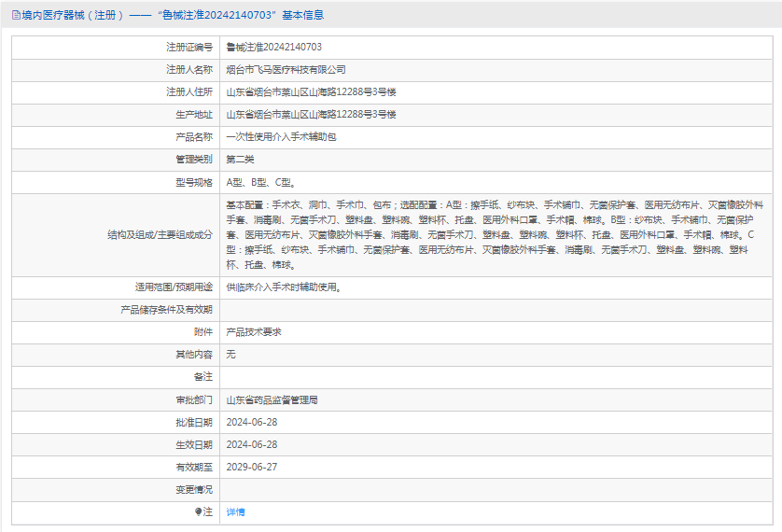Click the 结构及组成/主要组成成分 label
This screenshot has width=782, height=532.
(161, 235)
